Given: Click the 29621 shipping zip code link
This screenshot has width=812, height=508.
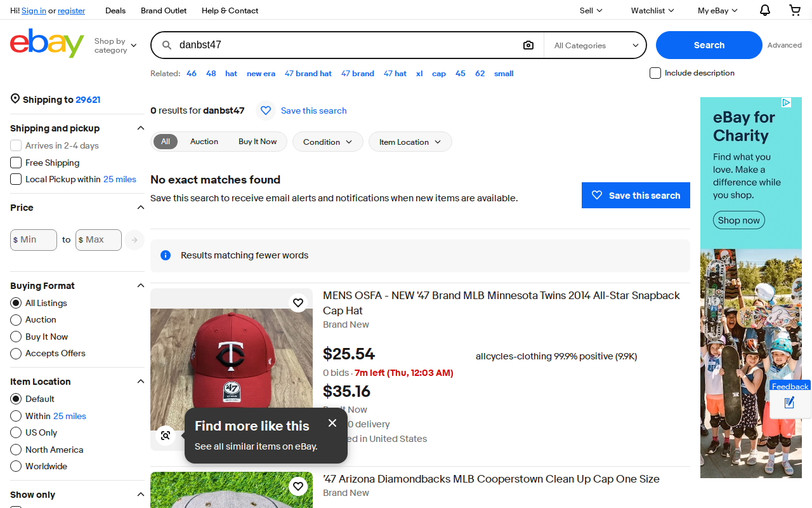Looking at the screenshot, I should pos(88,100).
